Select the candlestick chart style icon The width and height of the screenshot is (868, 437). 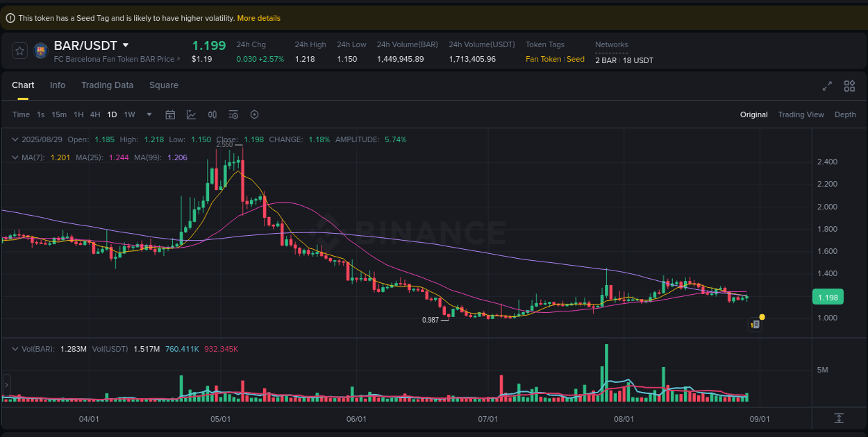tap(212, 114)
